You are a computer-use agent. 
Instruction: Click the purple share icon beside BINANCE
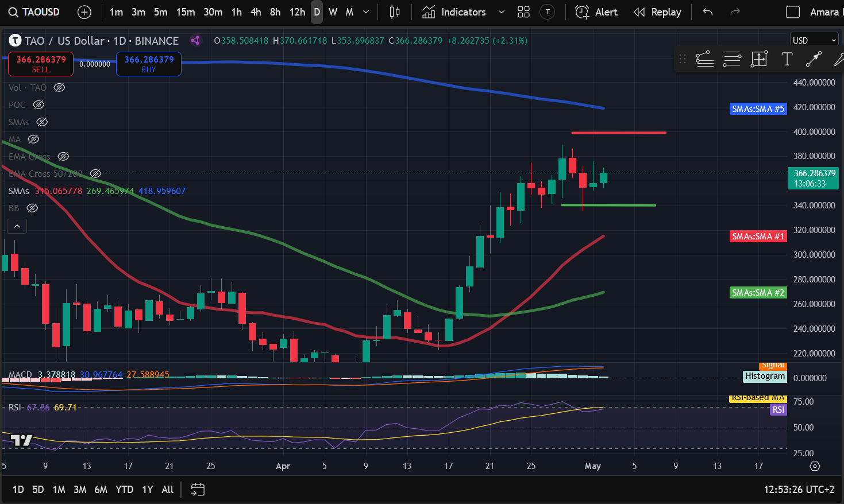point(195,40)
